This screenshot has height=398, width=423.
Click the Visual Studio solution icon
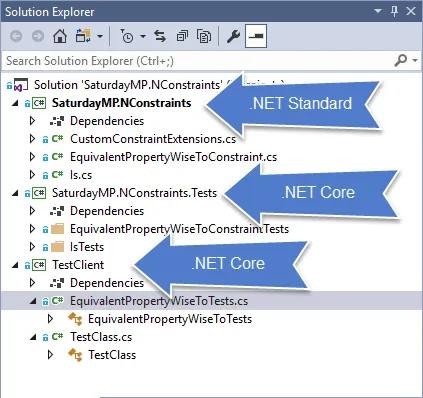[x=21, y=85]
